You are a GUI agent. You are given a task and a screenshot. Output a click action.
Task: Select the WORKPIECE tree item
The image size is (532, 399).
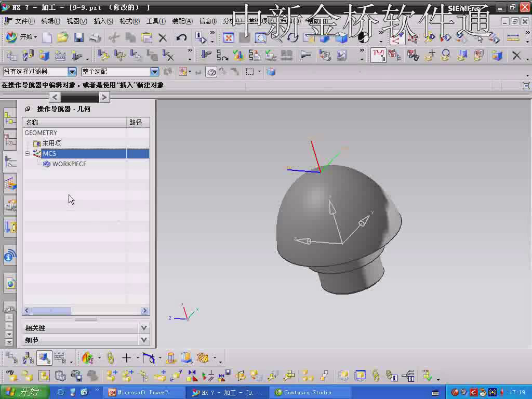click(69, 164)
